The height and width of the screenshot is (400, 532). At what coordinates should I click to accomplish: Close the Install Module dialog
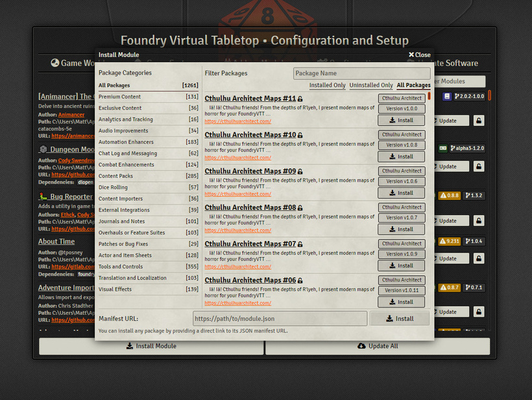click(x=420, y=55)
